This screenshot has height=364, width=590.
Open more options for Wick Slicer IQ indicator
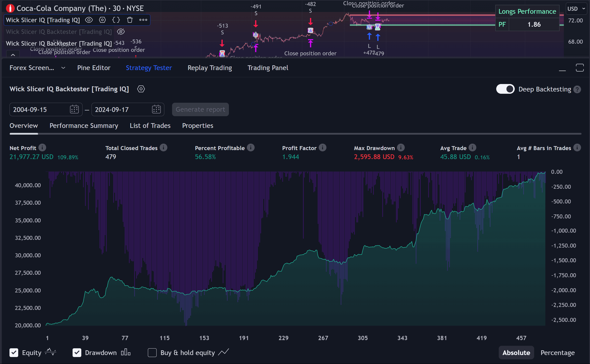coord(143,20)
